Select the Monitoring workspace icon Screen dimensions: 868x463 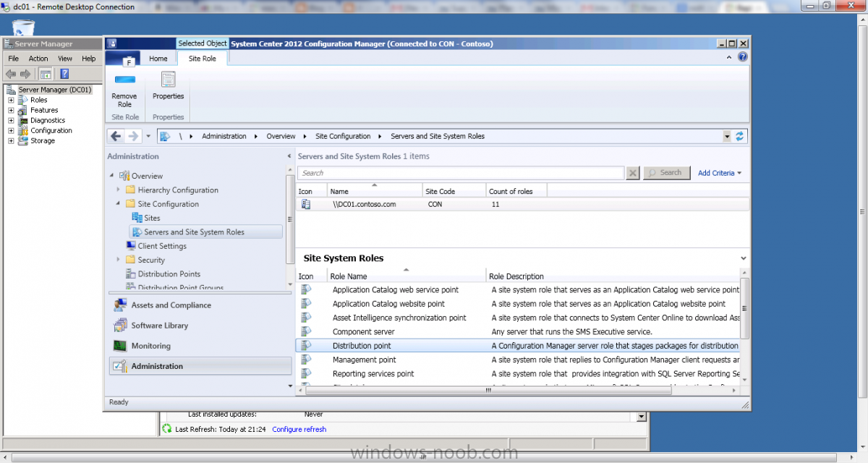121,346
